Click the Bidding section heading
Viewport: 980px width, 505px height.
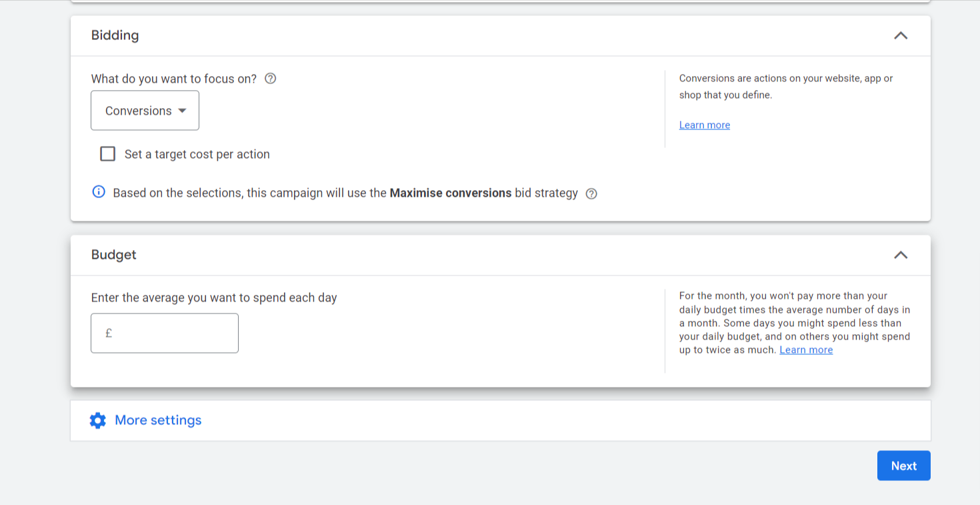tap(115, 35)
